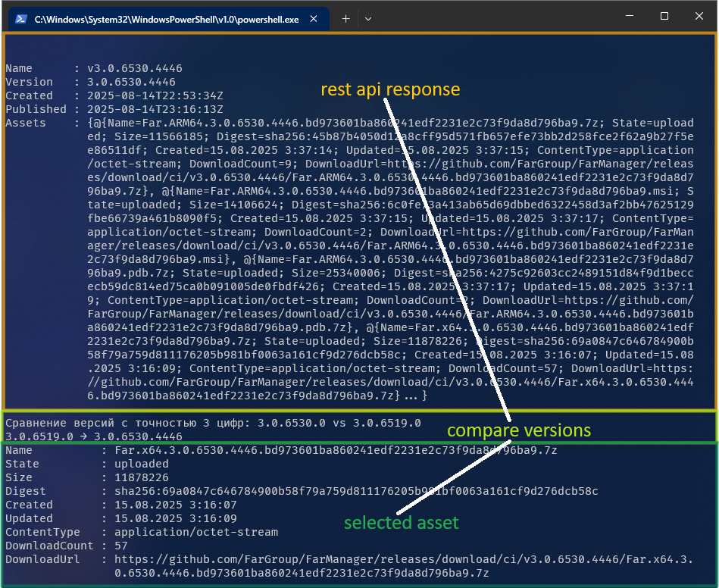
Task: Click the State value uploaded
Action: tap(142, 464)
